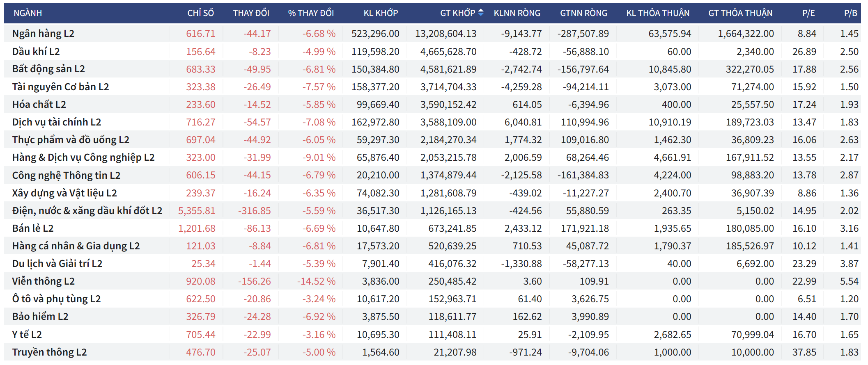Click the % THAY ĐỔI column header
Viewport: 868px width, 365px height.
(311, 13)
